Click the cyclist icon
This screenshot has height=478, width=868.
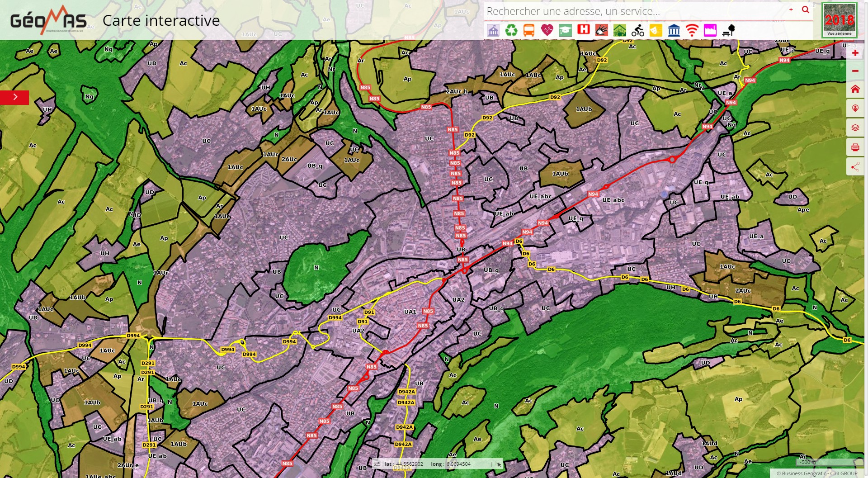tap(637, 30)
